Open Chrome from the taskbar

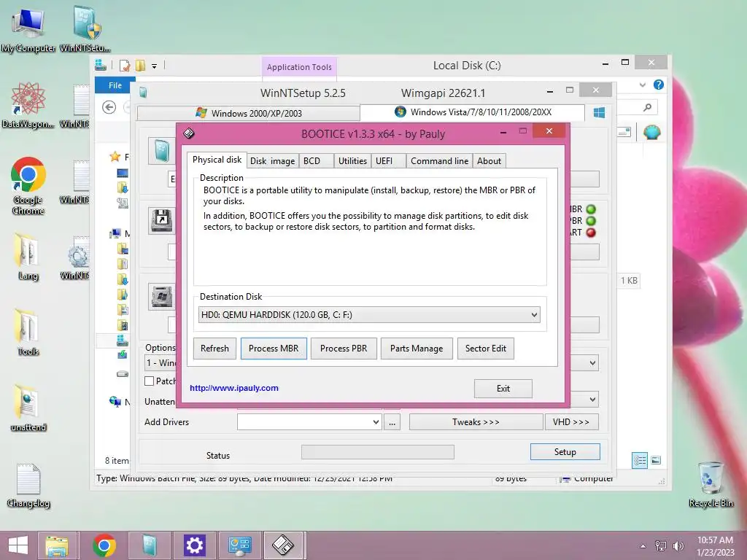104,545
